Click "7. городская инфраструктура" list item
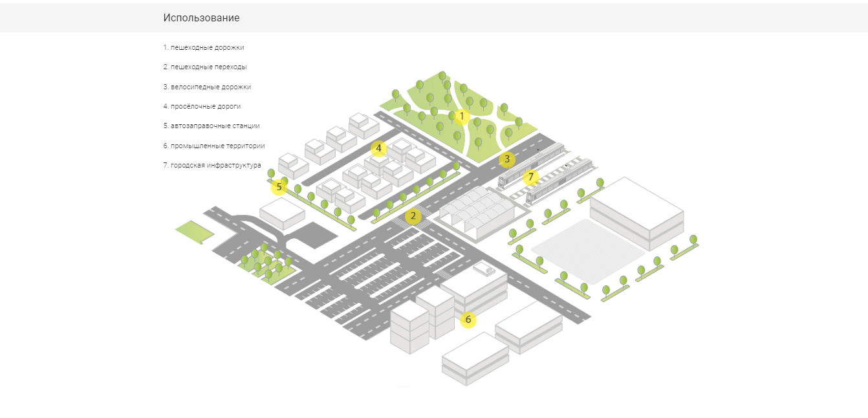 [x=212, y=165]
